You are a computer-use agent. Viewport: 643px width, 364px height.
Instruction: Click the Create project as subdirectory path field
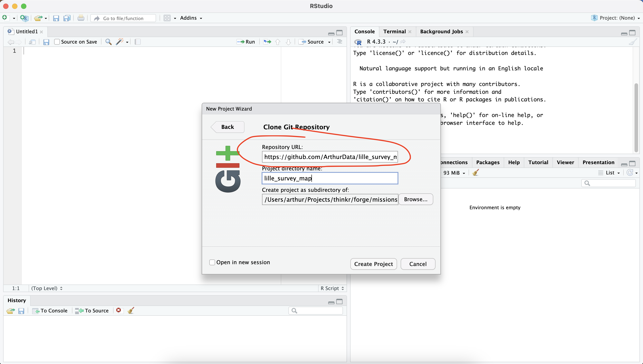(330, 199)
